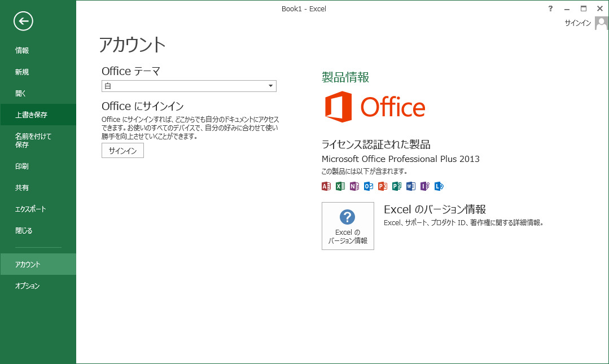The height and width of the screenshot is (364, 609).
Task: Click the Publisher product icon
Action: click(x=397, y=186)
